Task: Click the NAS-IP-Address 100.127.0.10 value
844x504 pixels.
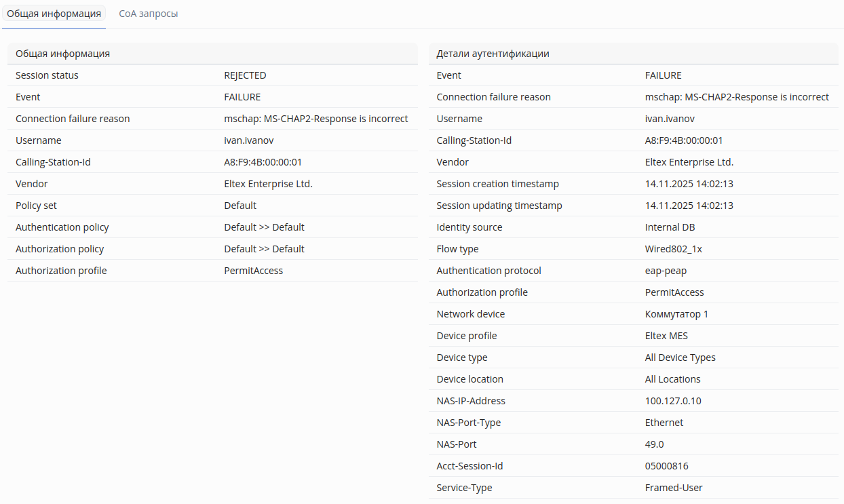Action: tap(673, 401)
